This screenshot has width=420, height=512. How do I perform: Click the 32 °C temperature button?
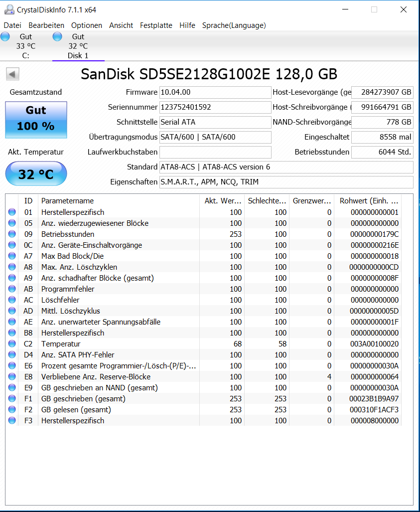point(36,173)
